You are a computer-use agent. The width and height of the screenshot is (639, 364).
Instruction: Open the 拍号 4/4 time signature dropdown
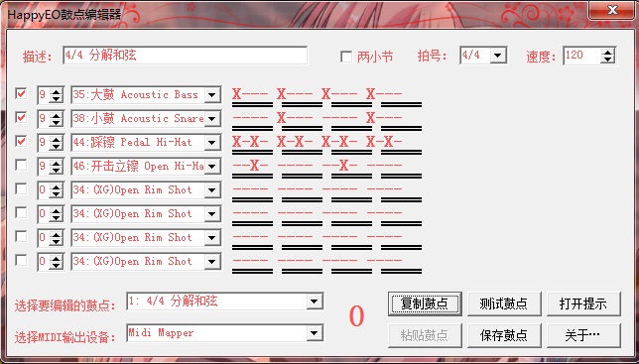[498, 55]
